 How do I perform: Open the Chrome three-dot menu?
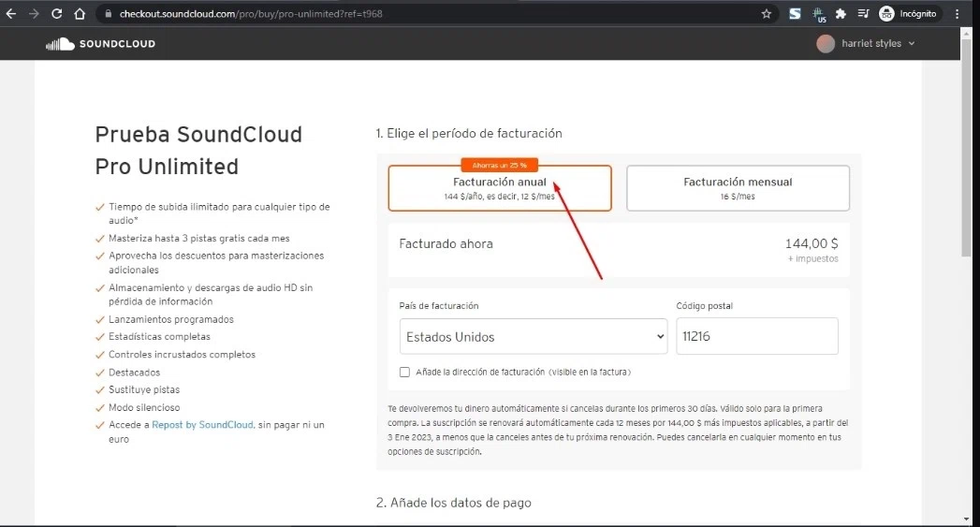point(957,14)
